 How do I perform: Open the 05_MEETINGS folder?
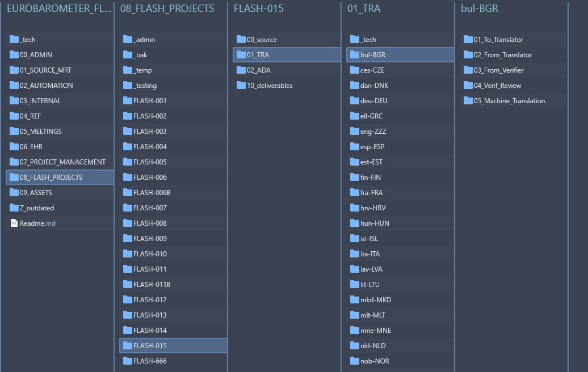pos(60,132)
